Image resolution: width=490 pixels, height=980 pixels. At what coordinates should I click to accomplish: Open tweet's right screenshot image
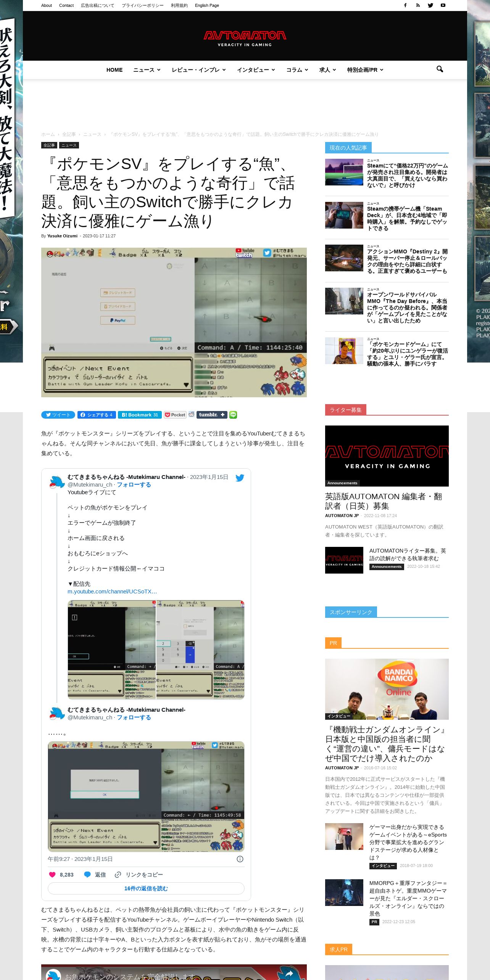(201, 650)
